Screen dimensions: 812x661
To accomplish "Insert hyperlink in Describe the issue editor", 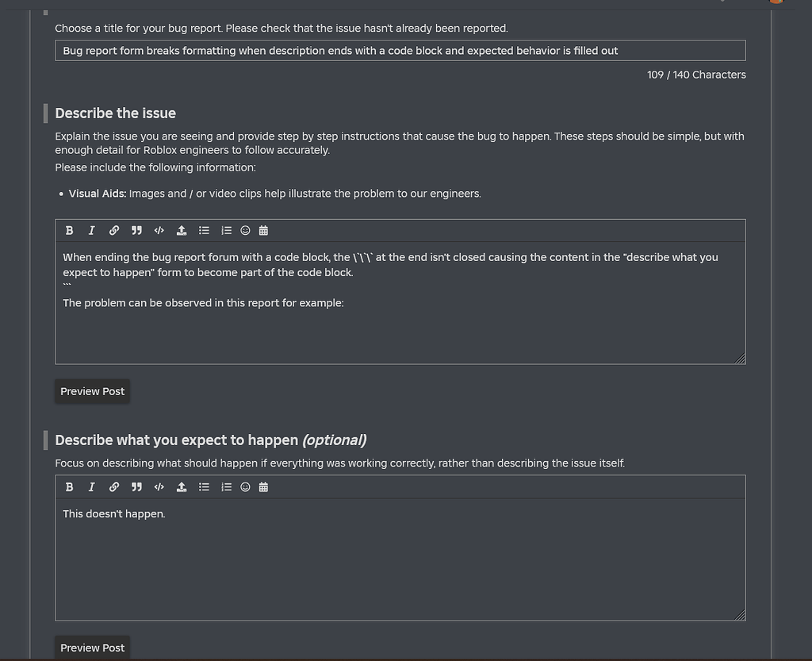I will pos(114,231).
